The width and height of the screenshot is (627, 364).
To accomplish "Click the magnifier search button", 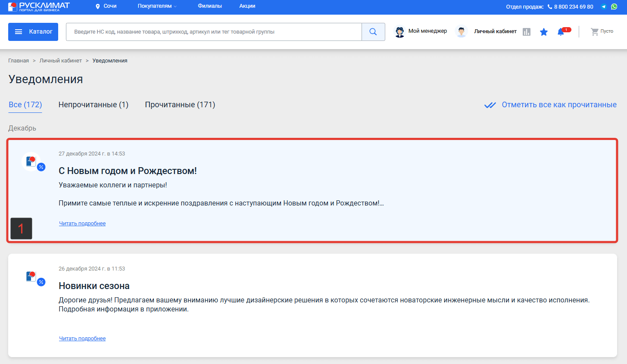I will click(373, 32).
